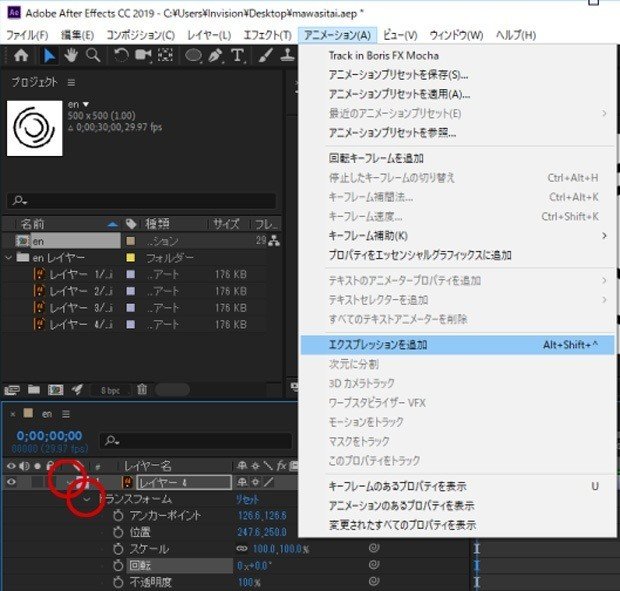Open the キーフレーム補助(K) submenu
Image resolution: width=620 pixels, height=591 pixels.
(457, 236)
